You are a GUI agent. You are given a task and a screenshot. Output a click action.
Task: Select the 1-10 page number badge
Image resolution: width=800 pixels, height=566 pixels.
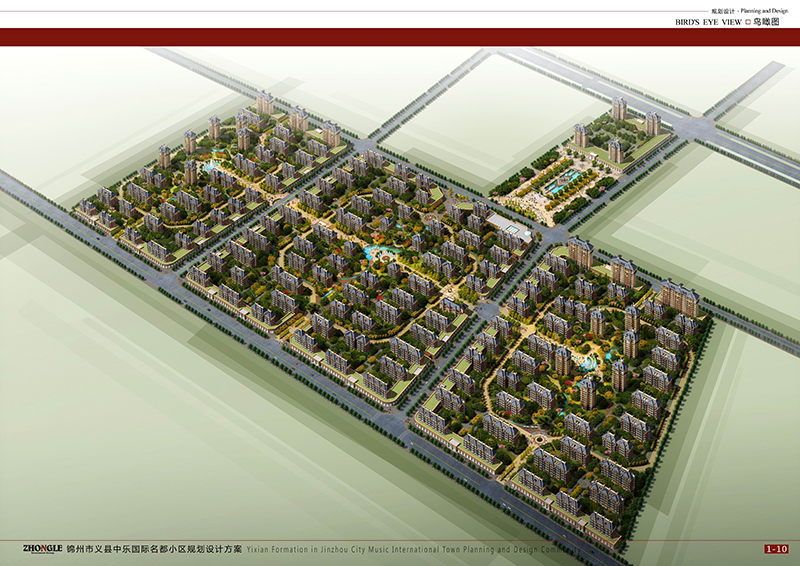(776, 549)
